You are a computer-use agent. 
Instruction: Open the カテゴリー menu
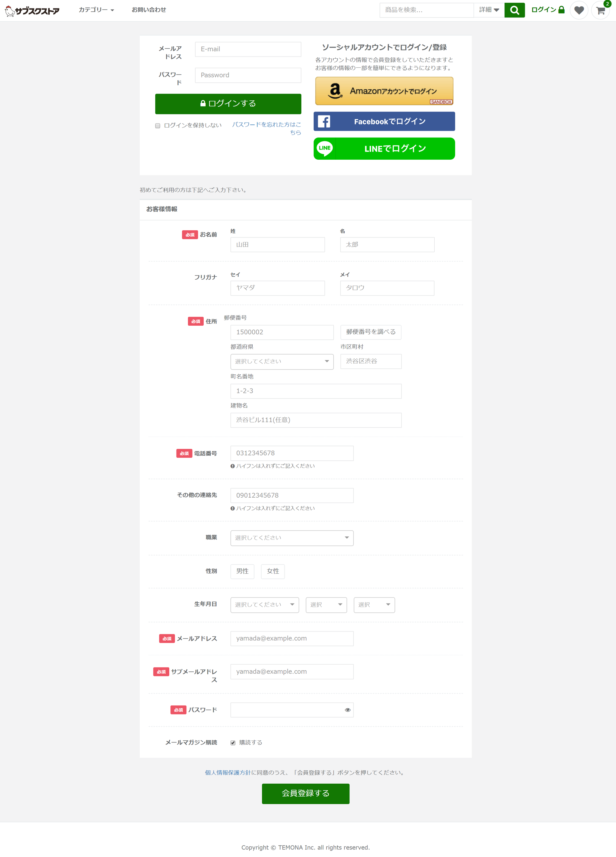(x=96, y=10)
